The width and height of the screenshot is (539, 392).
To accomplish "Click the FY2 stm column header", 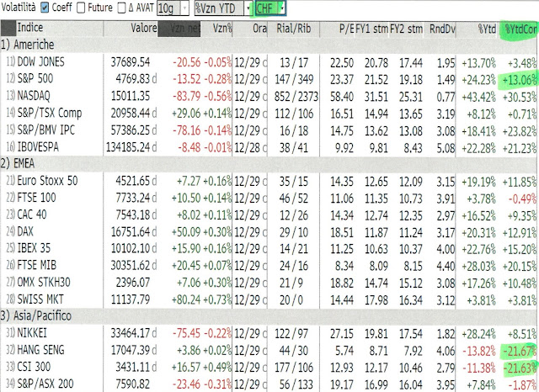I will pos(406,29).
